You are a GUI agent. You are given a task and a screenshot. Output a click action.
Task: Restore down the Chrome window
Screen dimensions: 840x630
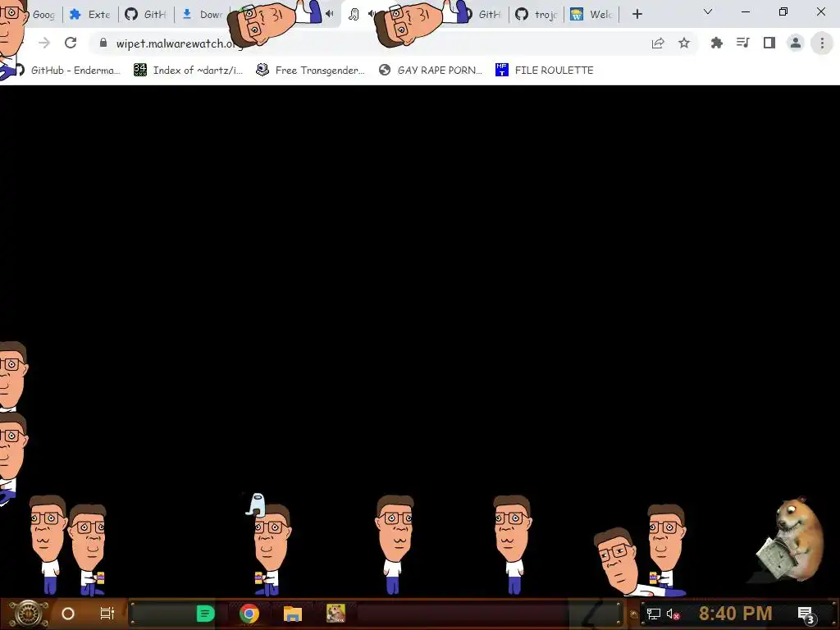coord(783,11)
